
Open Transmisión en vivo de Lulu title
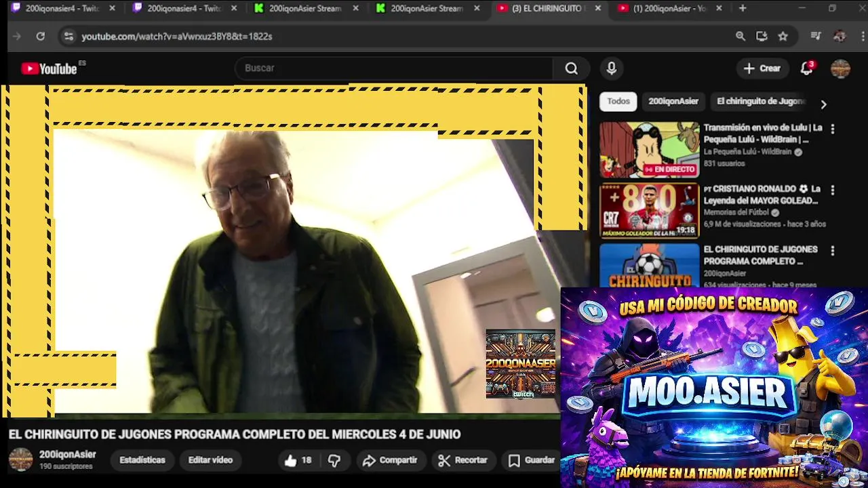[763, 134]
